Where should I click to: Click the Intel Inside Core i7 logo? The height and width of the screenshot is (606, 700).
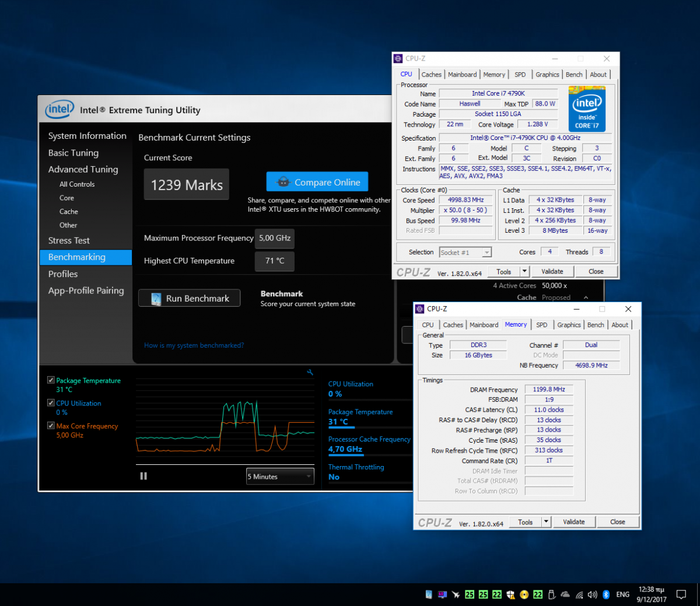587,109
